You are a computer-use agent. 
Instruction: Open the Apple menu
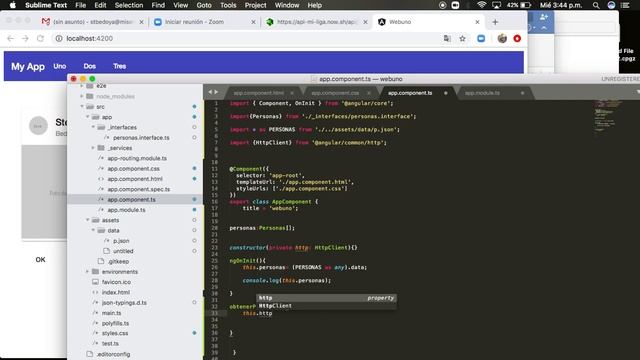tap(12, 5)
